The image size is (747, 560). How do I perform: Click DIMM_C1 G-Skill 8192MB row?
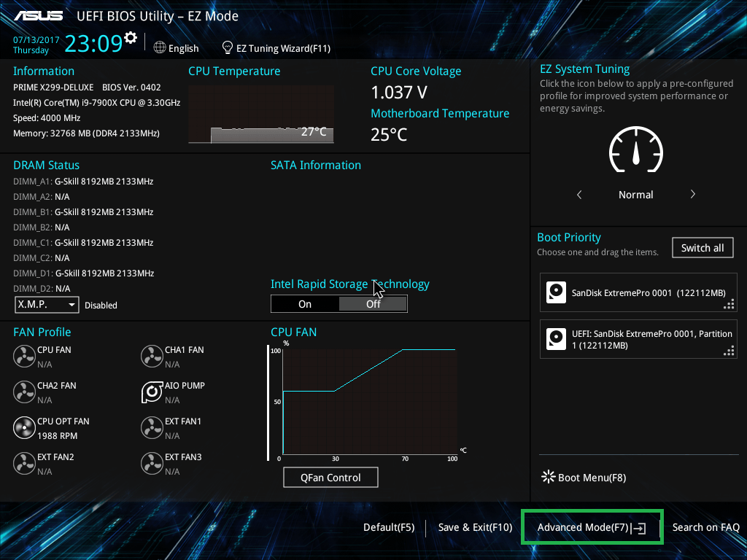click(83, 242)
